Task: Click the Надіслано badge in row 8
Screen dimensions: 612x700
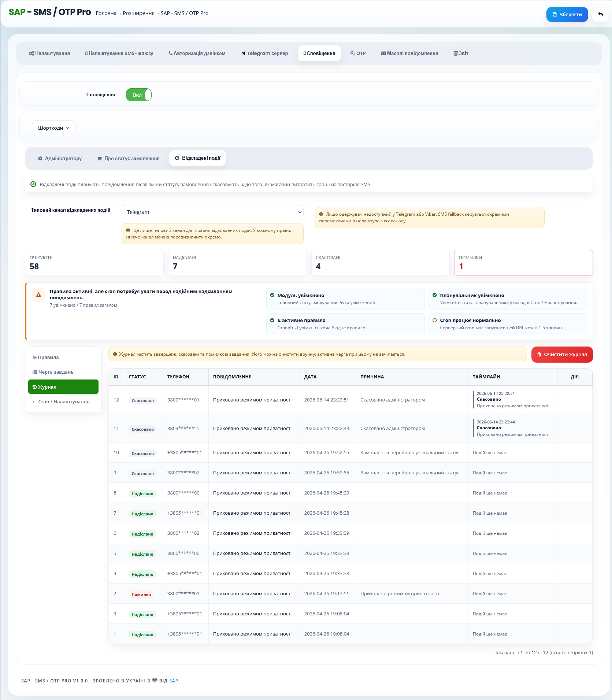Action: click(142, 494)
